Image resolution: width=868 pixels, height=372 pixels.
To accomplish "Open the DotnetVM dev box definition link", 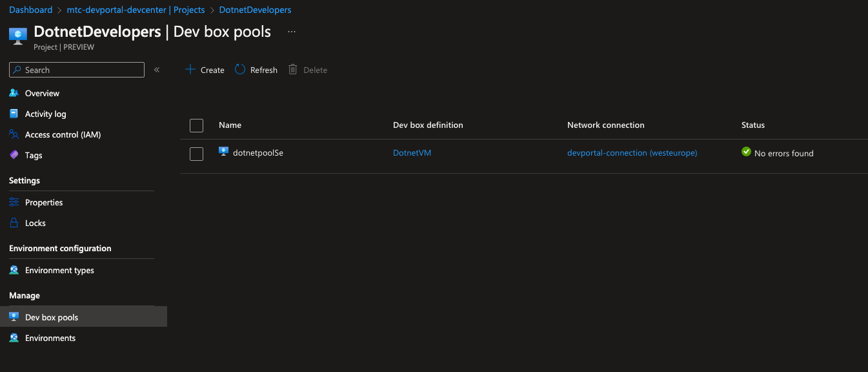I will pos(412,153).
